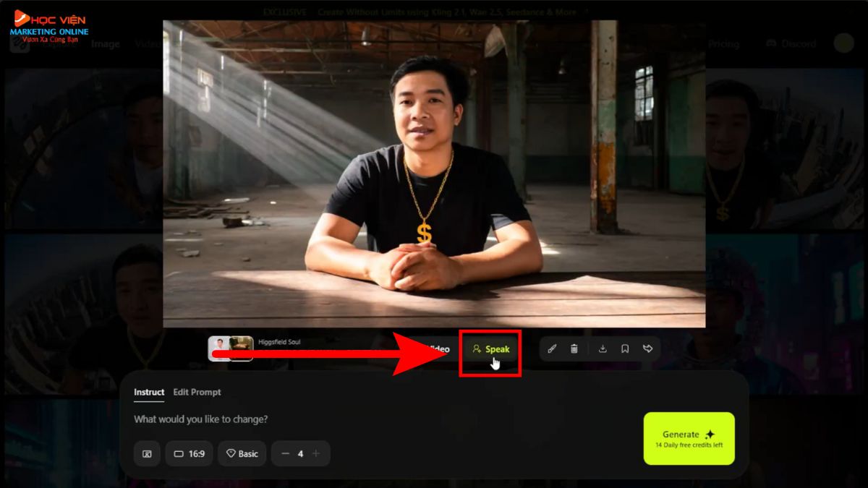
Task: Click the prompt field asking what to change
Action: click(200, 419)
